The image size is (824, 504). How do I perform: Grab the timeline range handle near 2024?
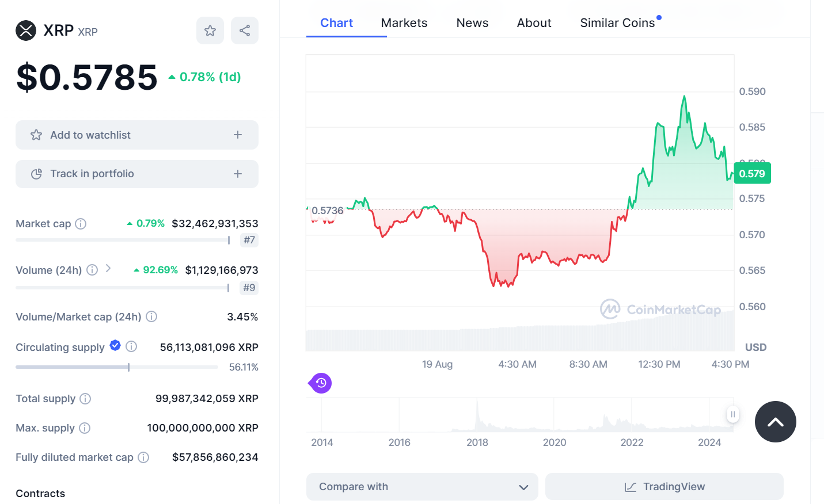click(732, 414)
